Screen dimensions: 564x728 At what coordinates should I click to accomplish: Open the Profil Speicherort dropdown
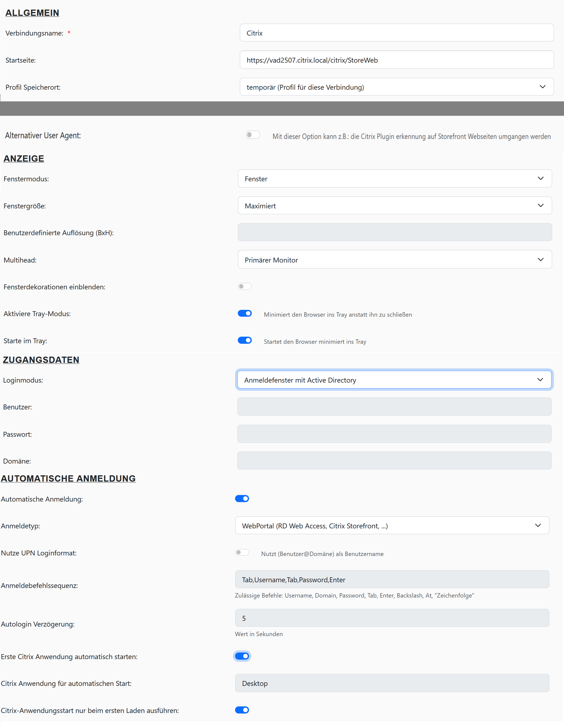pos(396,87)
